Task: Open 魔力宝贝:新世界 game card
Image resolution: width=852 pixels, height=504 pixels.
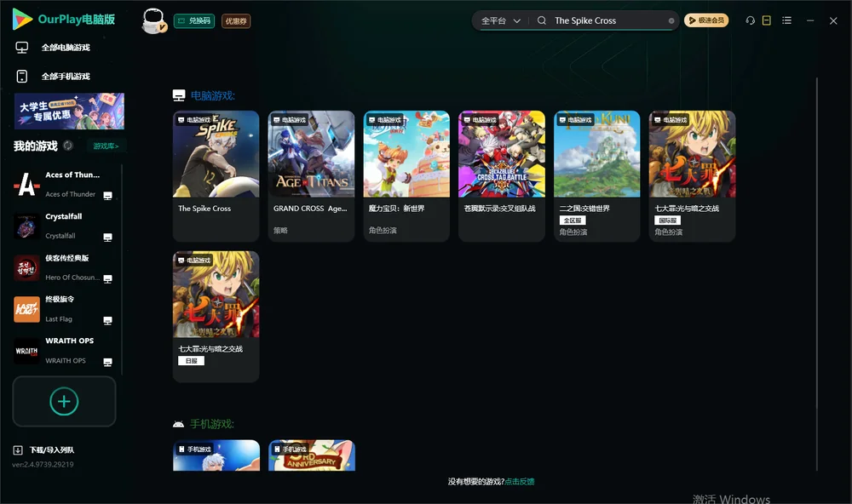Action: point(406,176)
